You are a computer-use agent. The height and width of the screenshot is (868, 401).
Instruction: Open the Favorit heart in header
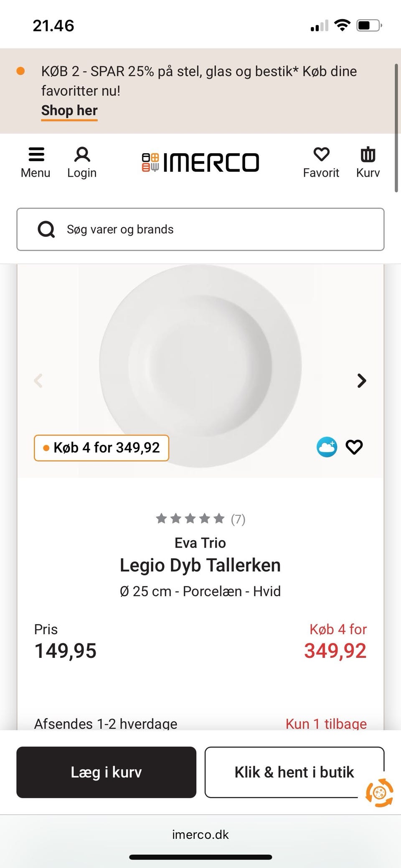[x=321, y=155]
